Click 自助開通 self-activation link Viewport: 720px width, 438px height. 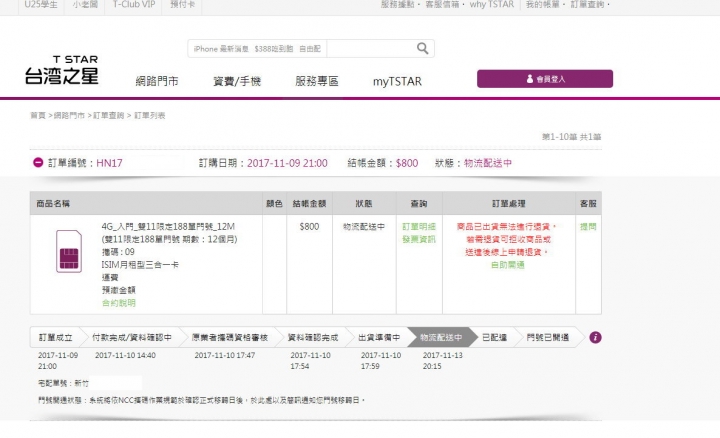tap(508, 265)
